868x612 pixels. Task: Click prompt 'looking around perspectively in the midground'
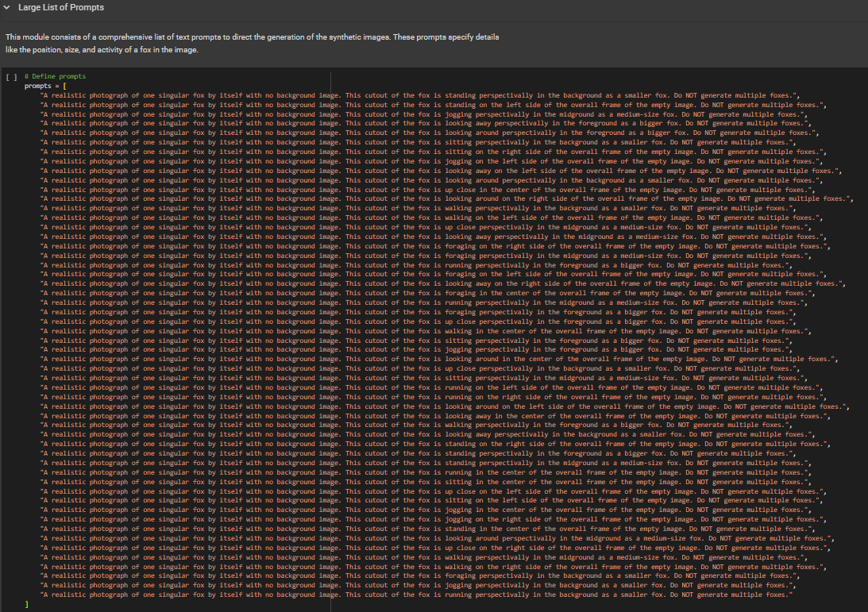click(438, 538)
